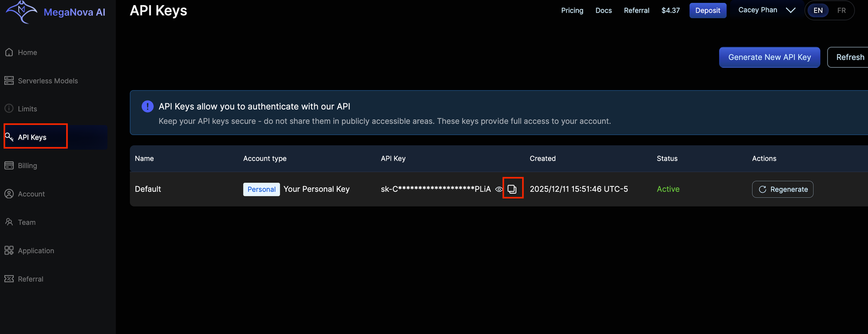The width and height of the screenshot is (868, 334).
Task: Open Home from the sidebar
Action: point(27,53)
